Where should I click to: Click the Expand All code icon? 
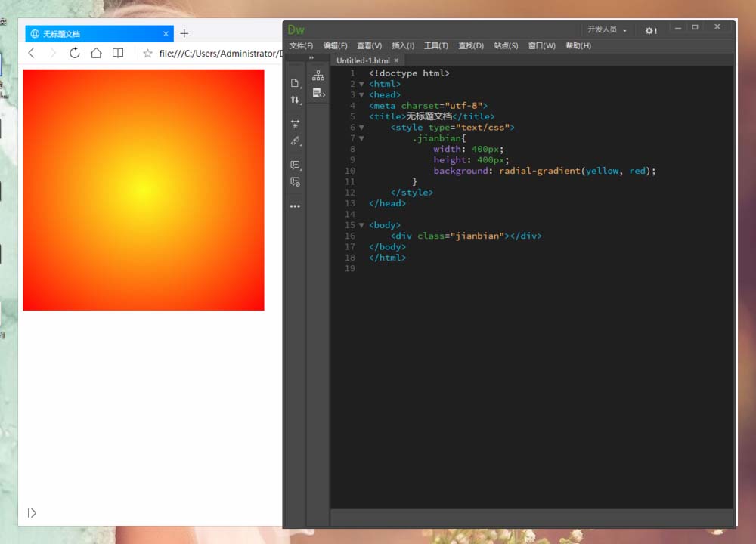coord(295,124)
